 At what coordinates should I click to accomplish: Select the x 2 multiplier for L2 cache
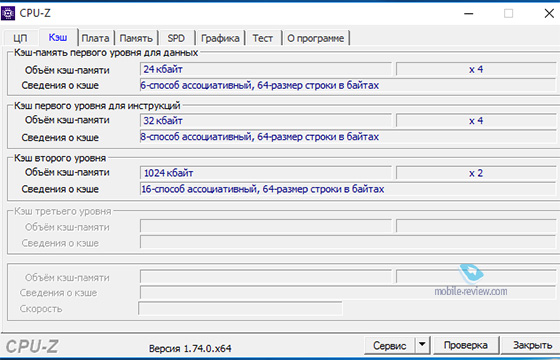476,173
